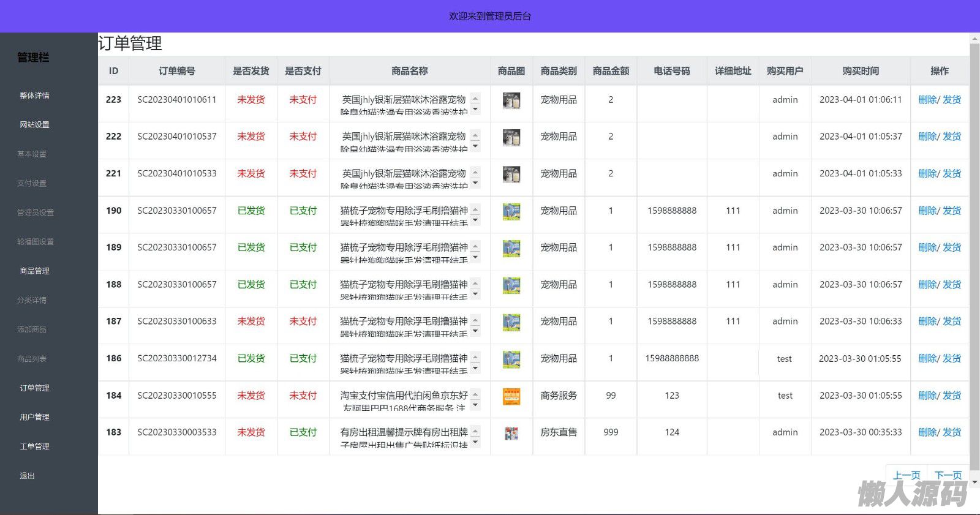Expand 商品管理 section in sidebar
This screenshot has width=980, height=515.
pos(34,271)
